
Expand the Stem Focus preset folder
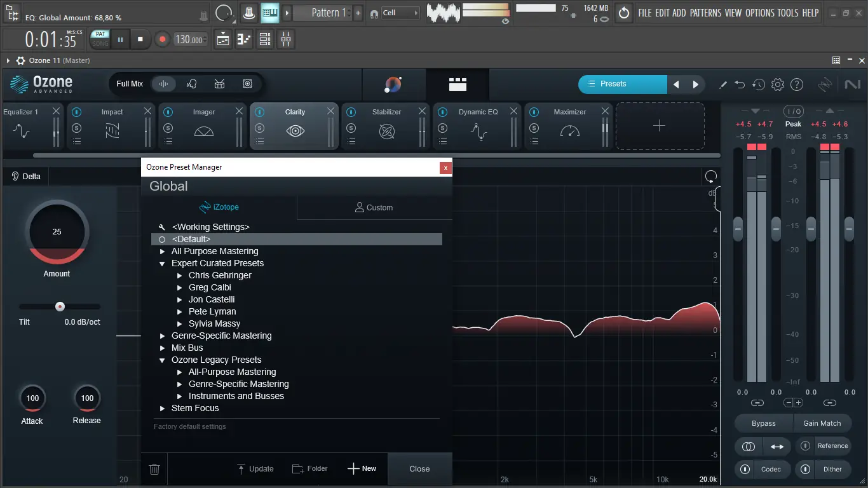(163, 409)
